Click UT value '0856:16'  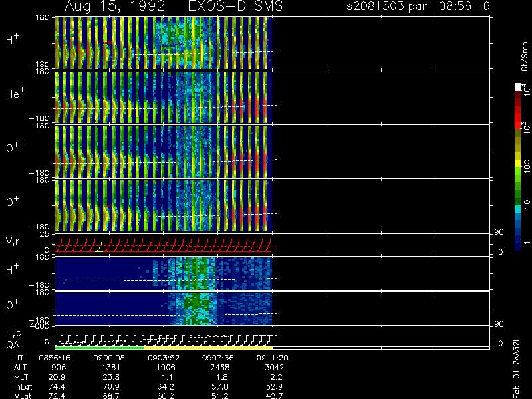coord(55,358)
